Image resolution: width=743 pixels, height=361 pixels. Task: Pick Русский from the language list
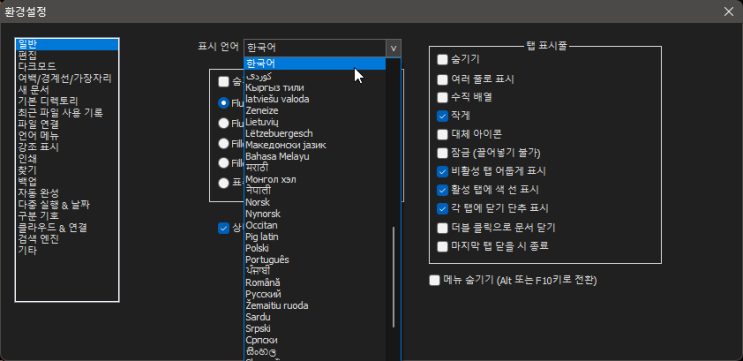tap(315, 294)
